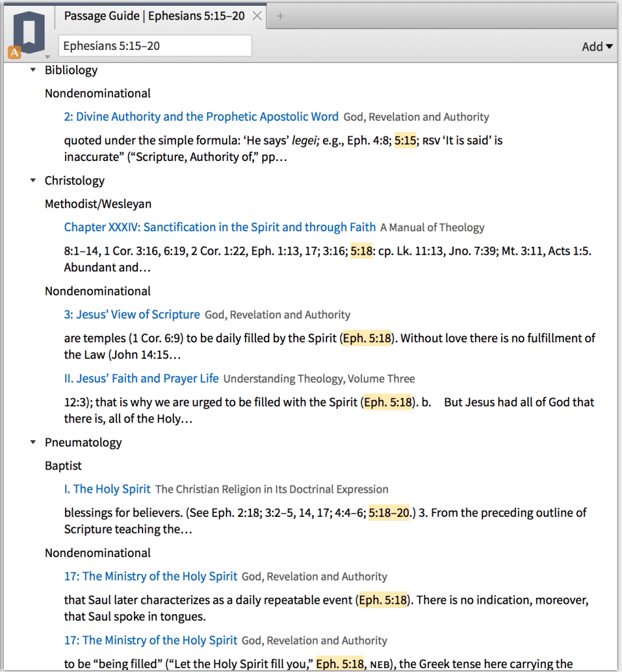
Task: Click the orange "A" account badge
Action: click(14, 53)
